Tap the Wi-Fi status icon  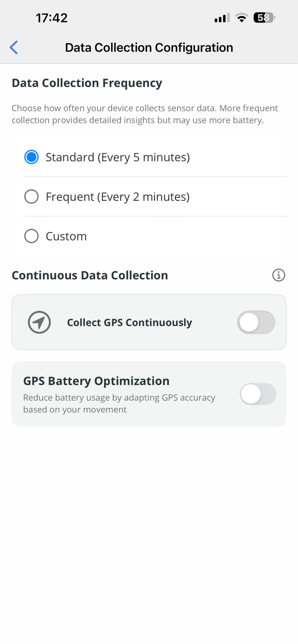click(241, 18)
